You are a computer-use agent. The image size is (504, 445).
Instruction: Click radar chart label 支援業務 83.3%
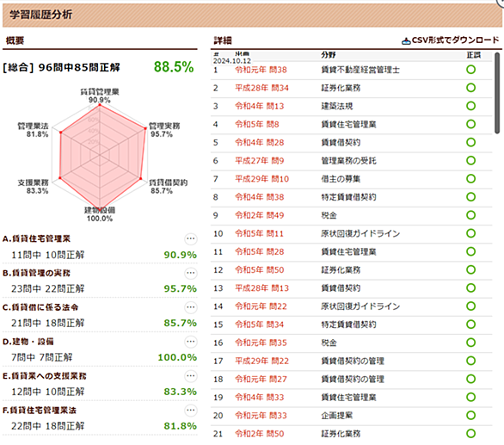33,187
